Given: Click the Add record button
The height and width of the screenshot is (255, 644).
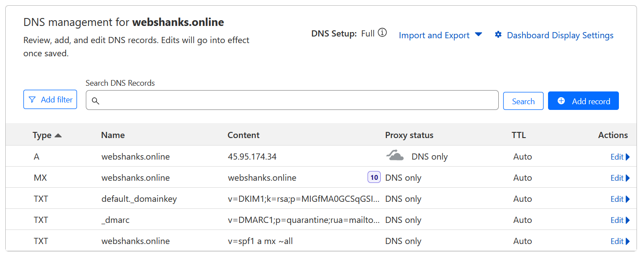Looking at the screenshot, I should coord(583,101).
